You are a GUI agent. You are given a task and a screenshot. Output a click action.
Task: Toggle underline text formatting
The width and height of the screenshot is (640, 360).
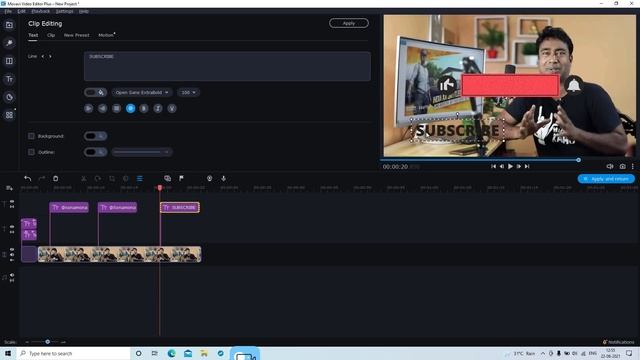[172, 109]
